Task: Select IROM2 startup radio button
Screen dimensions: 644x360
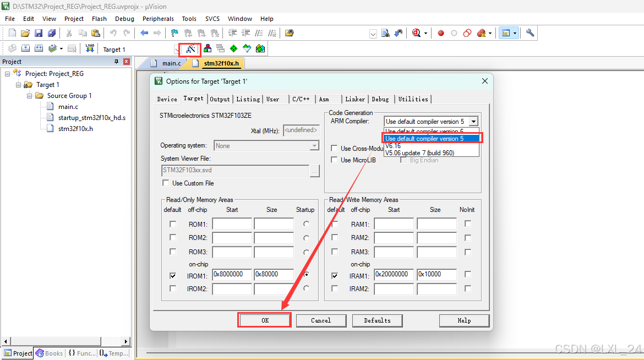Action: [x=306, y=288]
